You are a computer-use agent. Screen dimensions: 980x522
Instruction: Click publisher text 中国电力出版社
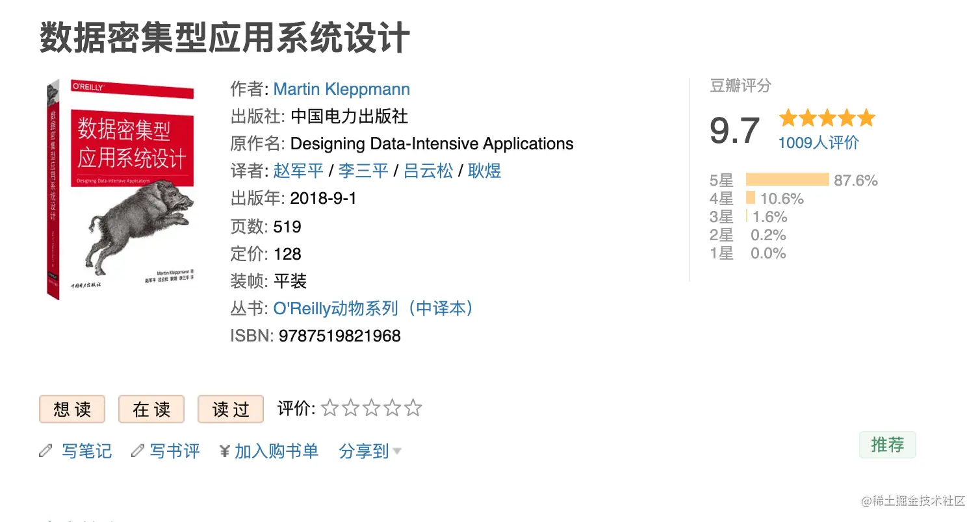[350, 116]
